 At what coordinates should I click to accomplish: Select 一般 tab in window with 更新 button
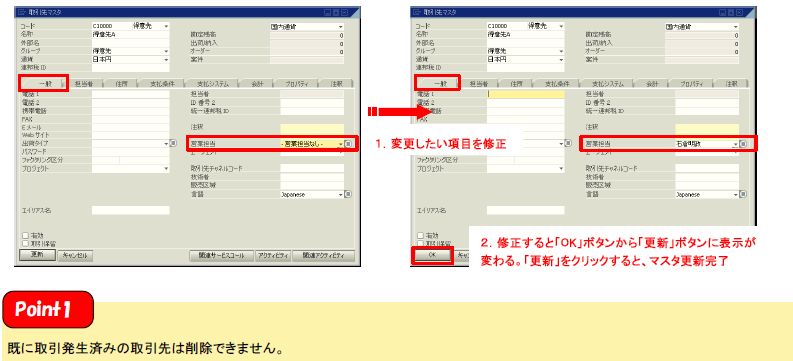44,83
